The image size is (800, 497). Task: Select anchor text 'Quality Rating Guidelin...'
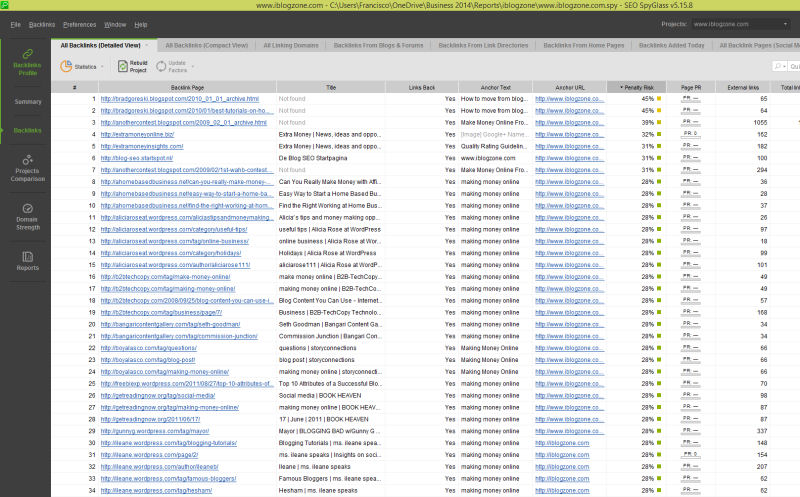[x=494, y=146]
